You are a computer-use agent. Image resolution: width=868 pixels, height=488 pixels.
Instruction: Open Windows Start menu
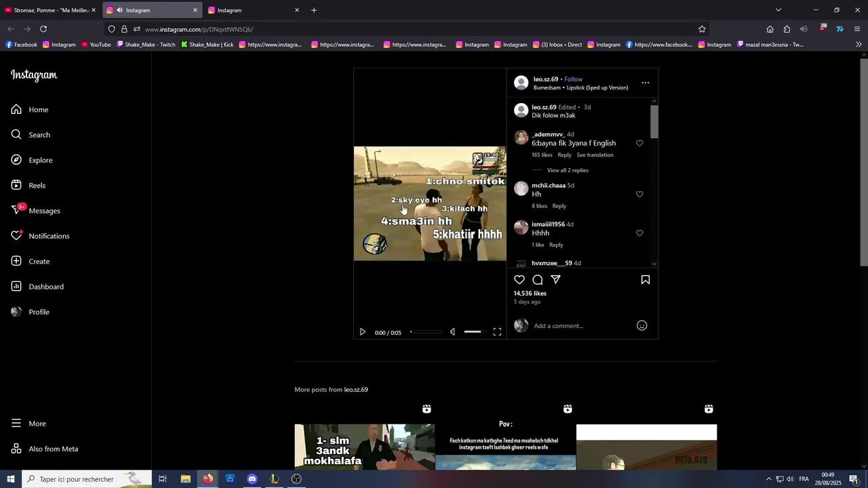coord(11,479)
